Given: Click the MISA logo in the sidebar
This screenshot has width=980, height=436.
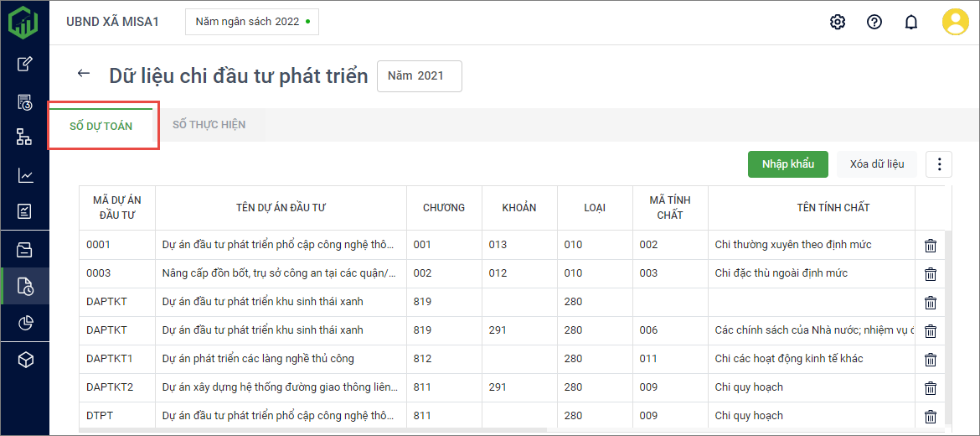Looking at the screenshot, I should click(x=23, y=22).
